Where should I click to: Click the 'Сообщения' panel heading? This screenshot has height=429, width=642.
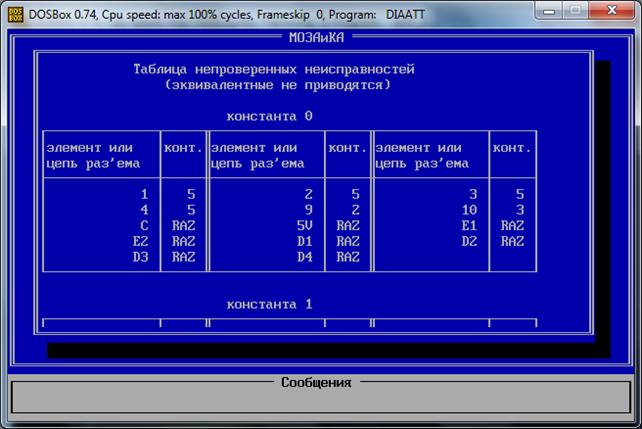[316, 382]
